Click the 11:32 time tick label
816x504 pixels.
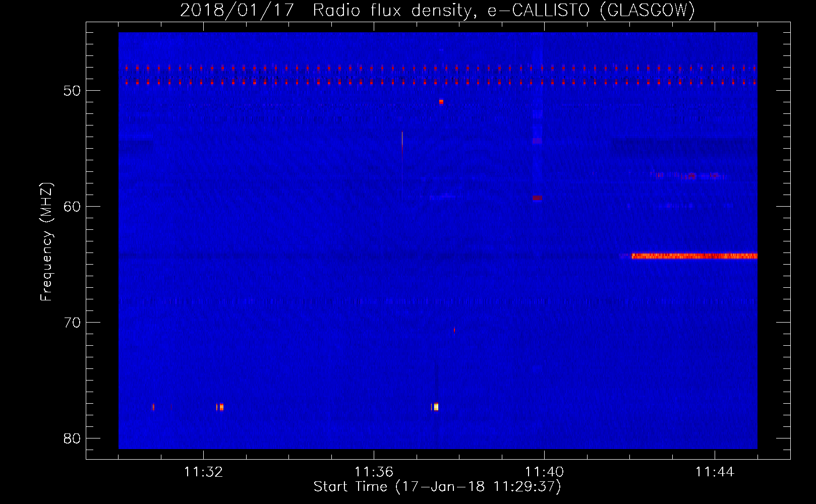pos(203,472)
